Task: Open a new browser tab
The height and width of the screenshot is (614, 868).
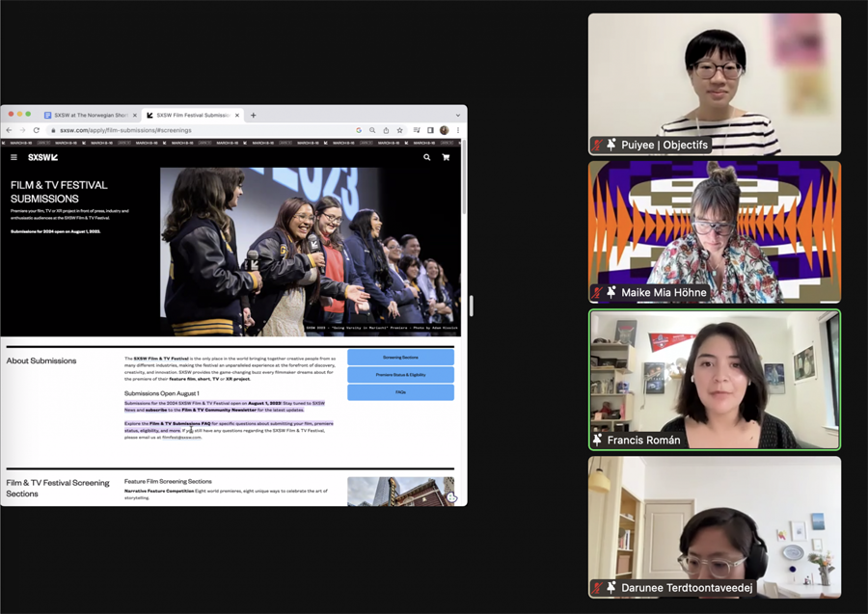Action: pyautogui.click(x=254, y=115)
